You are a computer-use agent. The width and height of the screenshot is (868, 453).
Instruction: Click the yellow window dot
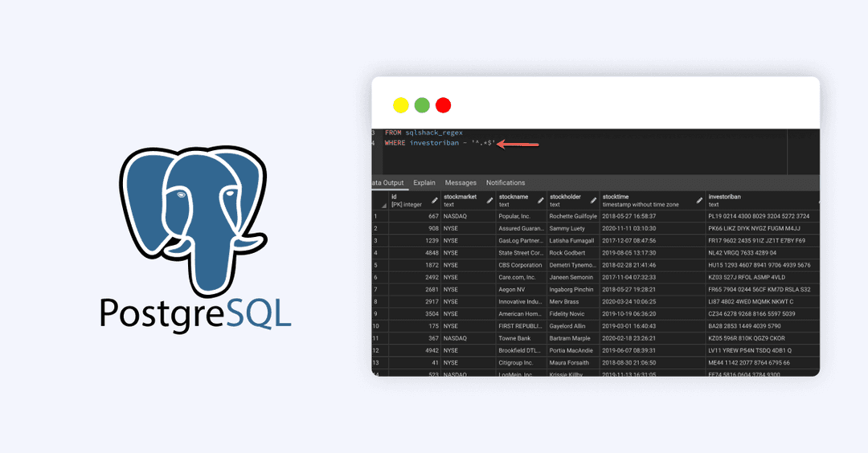tap(400, 105)
